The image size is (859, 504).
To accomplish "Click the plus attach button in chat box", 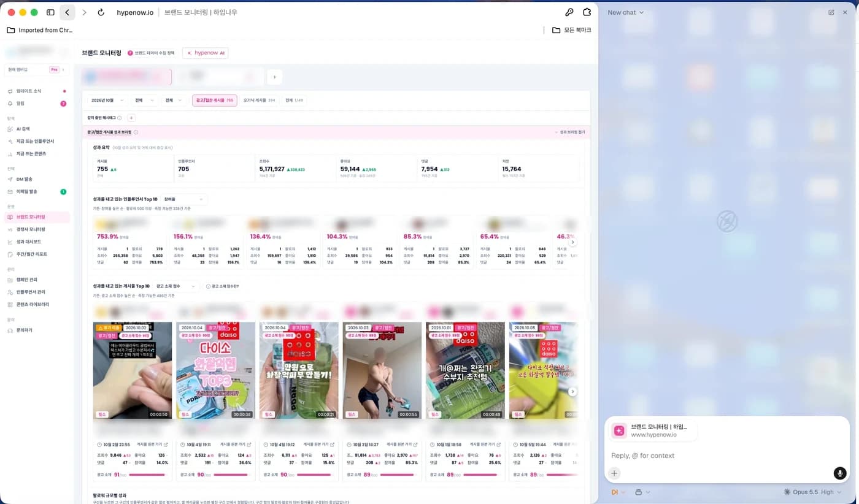I will click(614, 473).
